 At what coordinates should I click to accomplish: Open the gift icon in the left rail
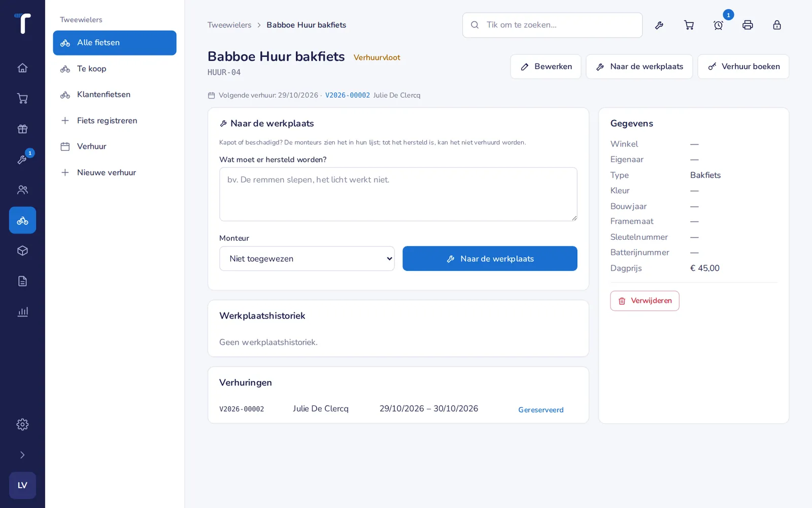[22, 129]
